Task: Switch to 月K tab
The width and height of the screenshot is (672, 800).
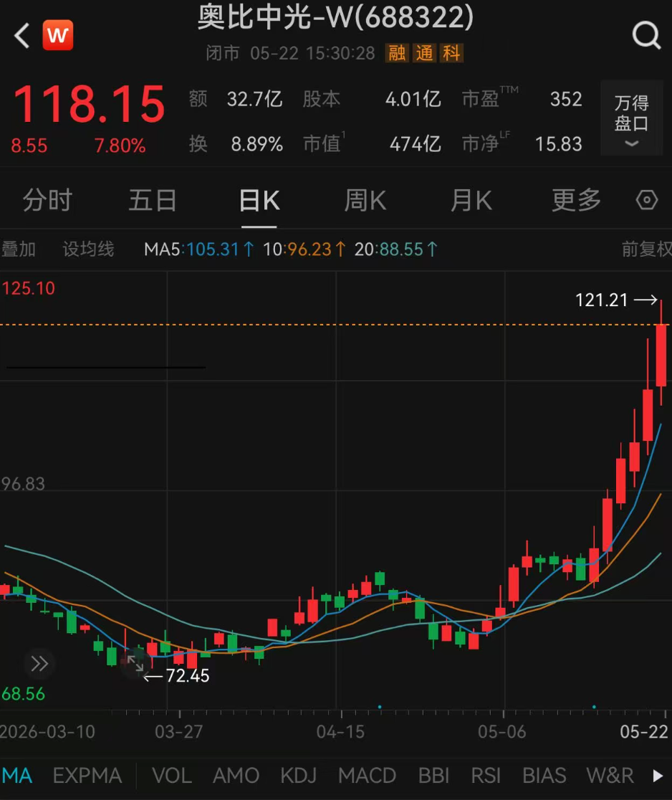Action: click(x=471, y=200)
